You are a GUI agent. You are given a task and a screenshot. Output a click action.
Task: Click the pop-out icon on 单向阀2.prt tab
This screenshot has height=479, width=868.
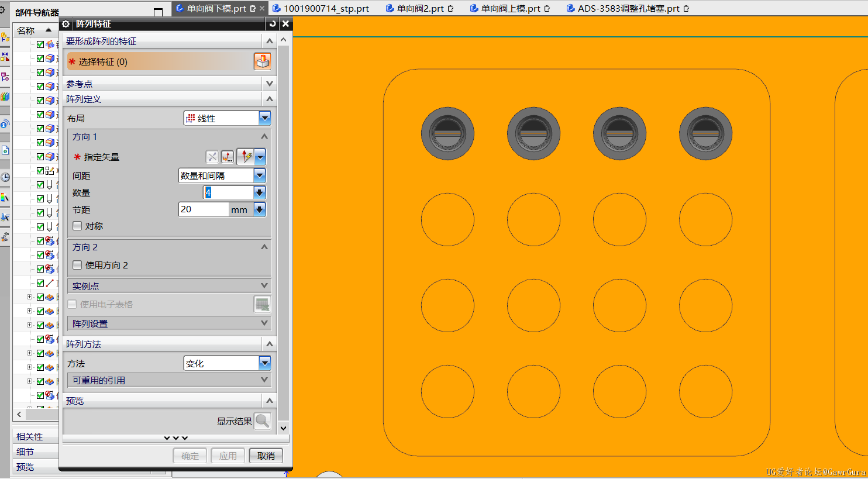tap(450, 9)
